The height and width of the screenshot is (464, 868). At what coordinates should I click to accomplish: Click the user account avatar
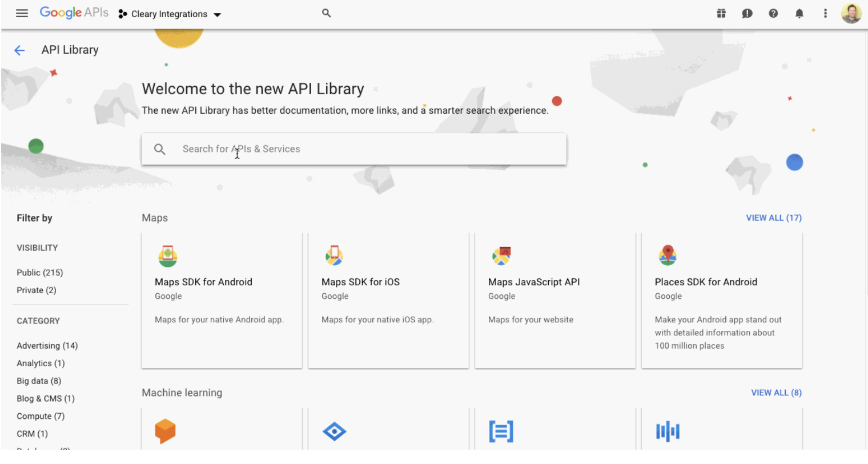(851, 13)
